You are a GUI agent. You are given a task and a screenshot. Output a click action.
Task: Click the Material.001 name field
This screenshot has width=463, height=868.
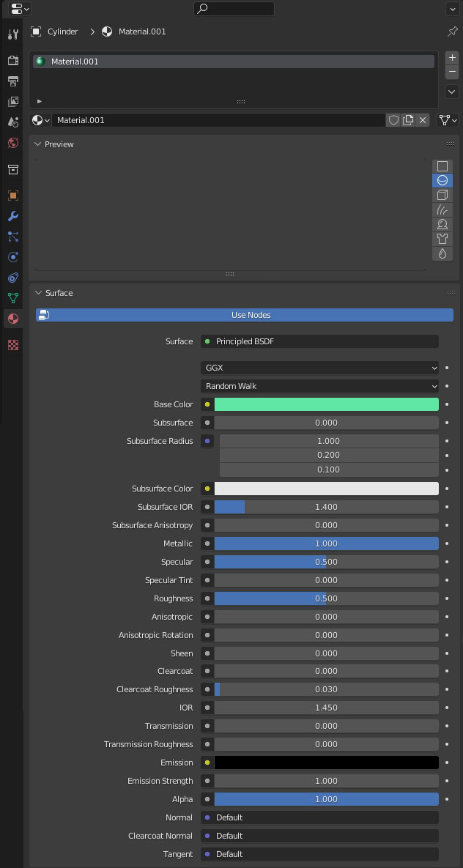219,120
